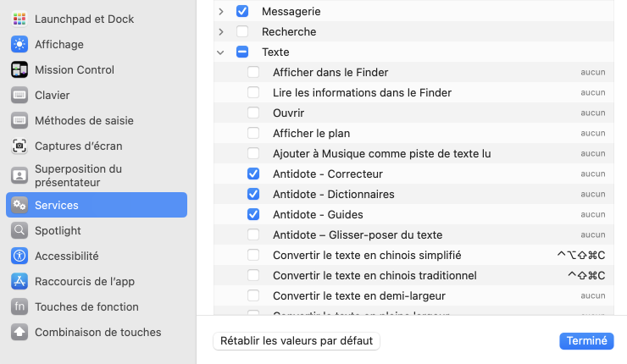This screenshot has width=627, height=364.
Task: Disable Antidote - Dictionnaires service
Action: pos(253,194)
